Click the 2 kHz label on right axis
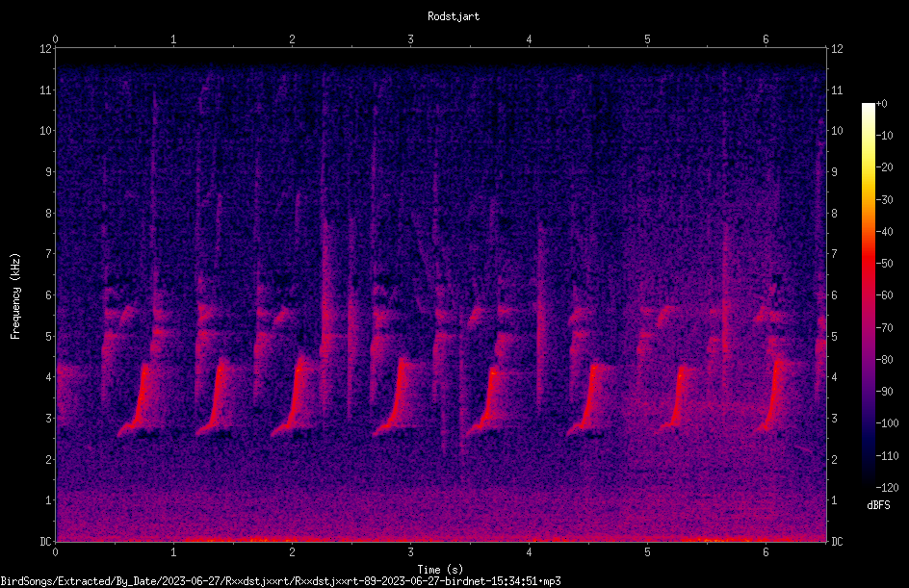The height and width of the screenshot is (588, 909). pos(834,459)
